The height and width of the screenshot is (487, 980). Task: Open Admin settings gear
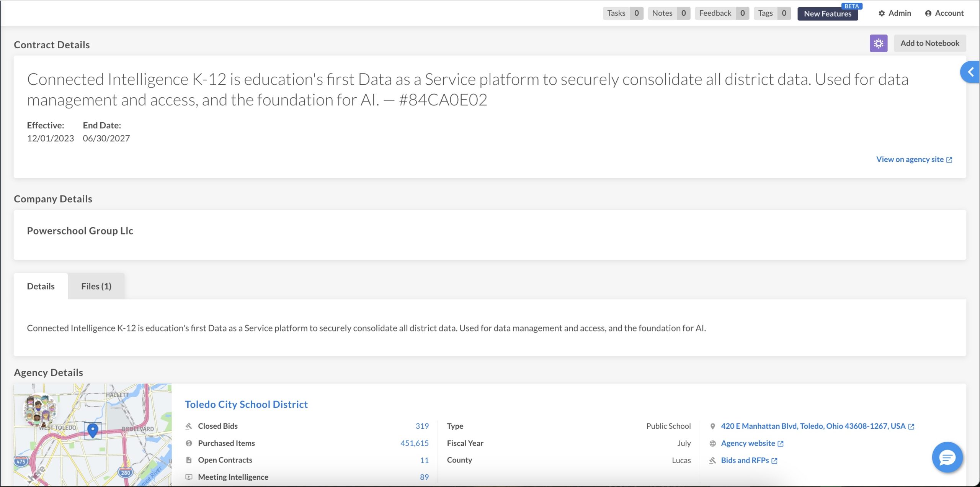(895, 13)
